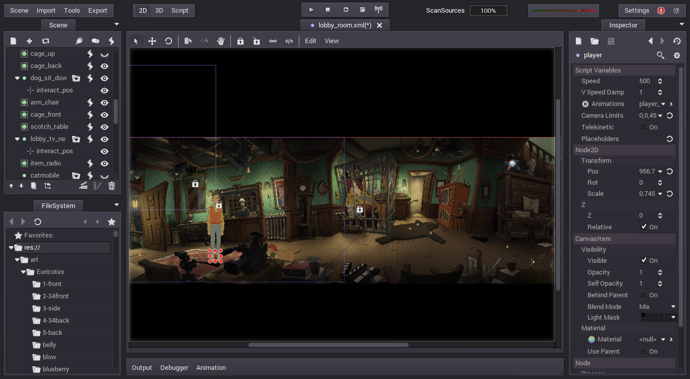Switch to 3D workspace
The image size is (690, 379).
[159, 11]
